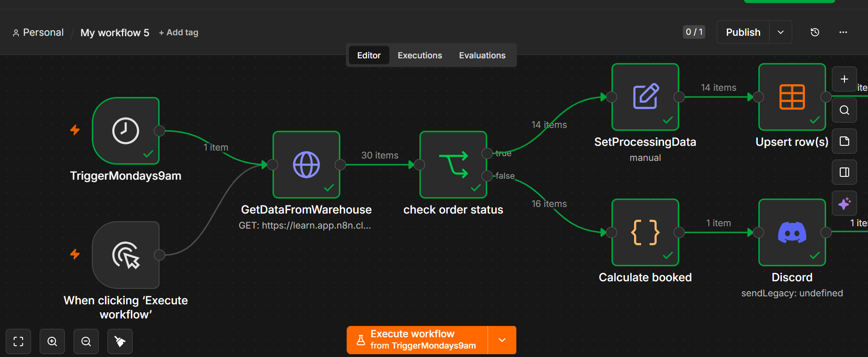
Task: Open the node search magnifier icon
Action: coord(844,110)
